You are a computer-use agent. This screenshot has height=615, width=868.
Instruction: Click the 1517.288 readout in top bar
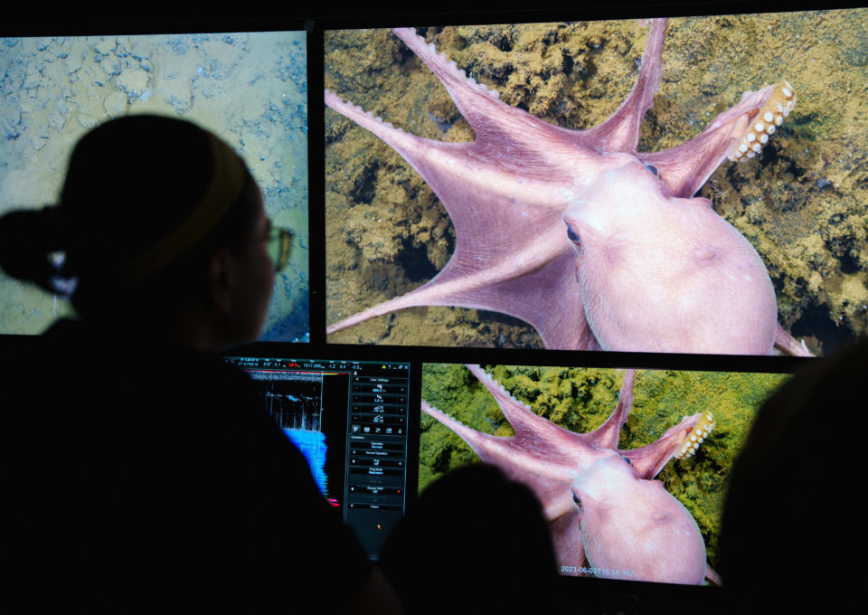click(x=314, y=366)
